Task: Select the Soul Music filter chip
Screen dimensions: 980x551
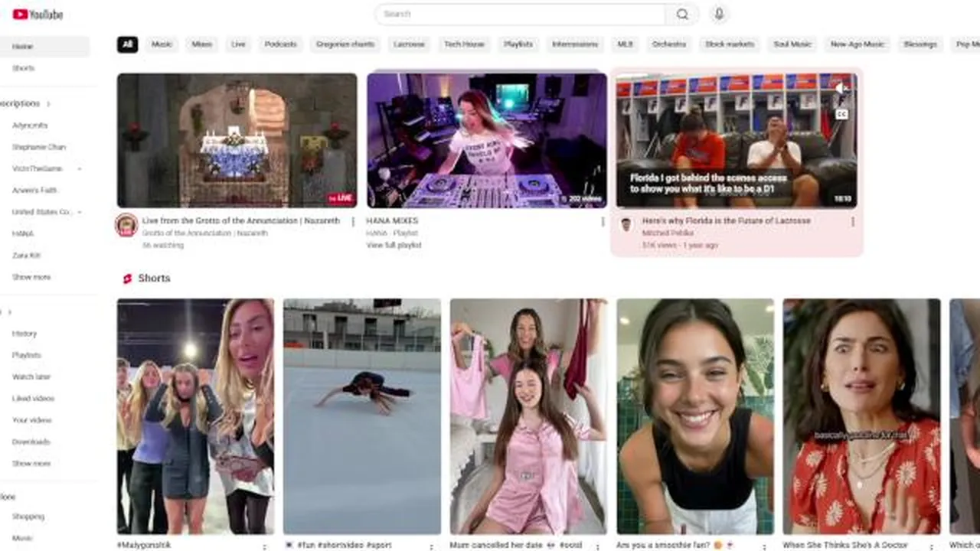Action: pyautogui.click(x=792, y=44)
